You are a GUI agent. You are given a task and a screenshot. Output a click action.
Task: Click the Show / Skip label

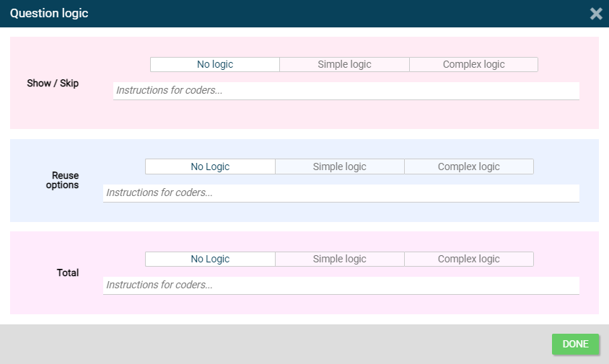pyautogui.click(x=53, y=84)
